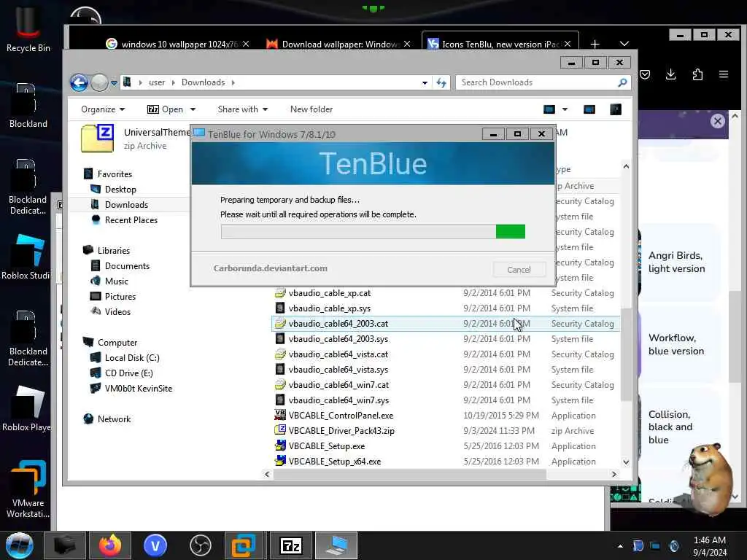Click the TenBlue installation progress bar
The image size is (747, 560).
(373, 231)
